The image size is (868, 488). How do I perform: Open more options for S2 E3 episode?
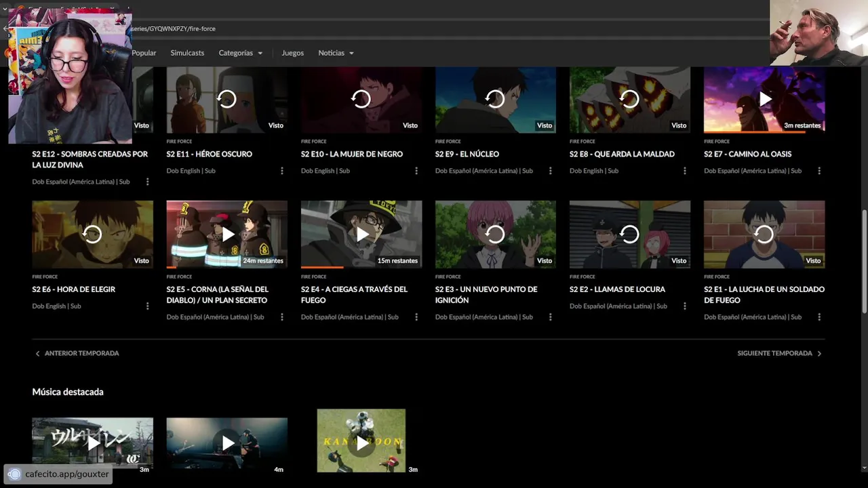pyautogui.click(x=551, y=317)
